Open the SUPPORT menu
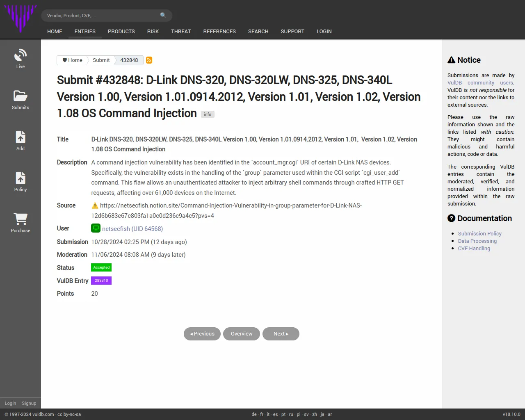The image size is (525, 420). [292, 32]
